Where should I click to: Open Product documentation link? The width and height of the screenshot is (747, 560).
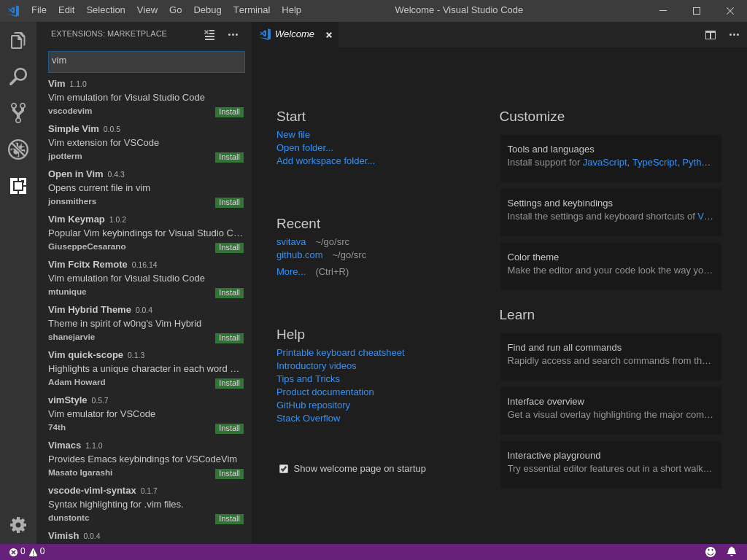[x=325, y=392]
